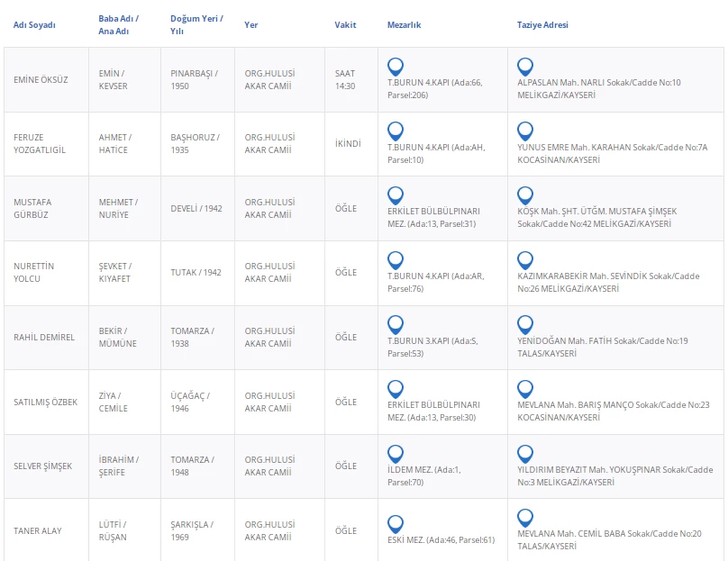Click cemetery pin for Selver Şimşek row
This screenshot has width=728, height=561.
click(395, 454)
